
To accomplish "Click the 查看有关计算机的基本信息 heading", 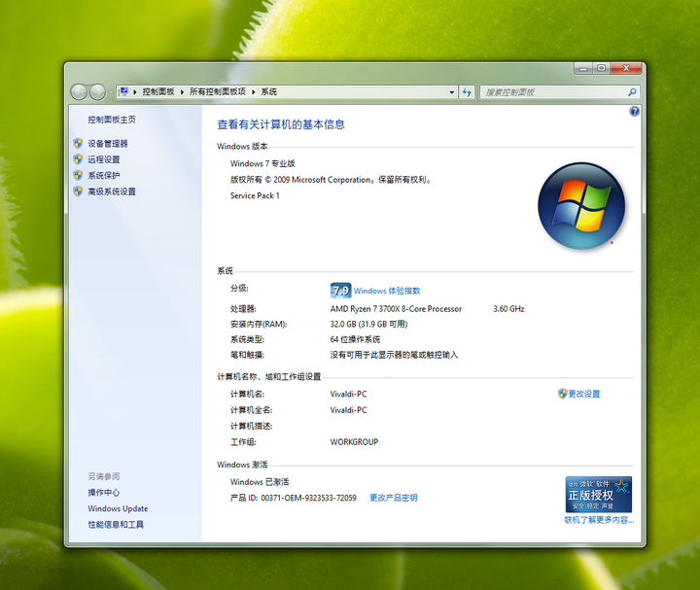I will [x=281, y=124].
